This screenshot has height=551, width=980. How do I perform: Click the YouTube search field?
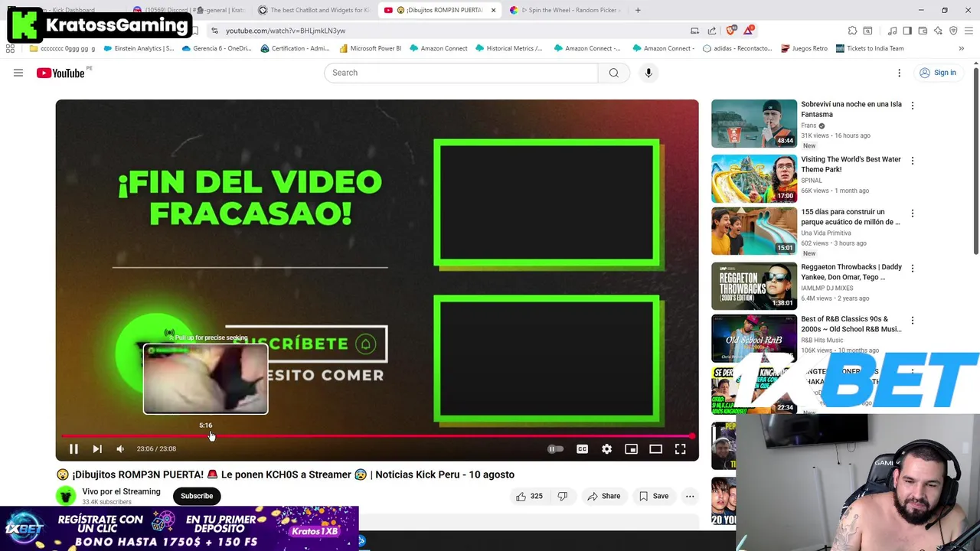460,73
